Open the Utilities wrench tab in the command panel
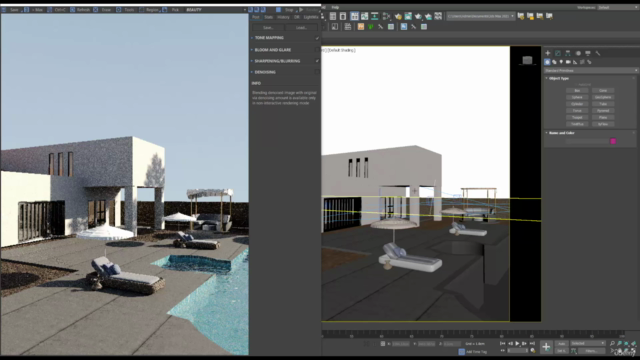 coord(598,53)
